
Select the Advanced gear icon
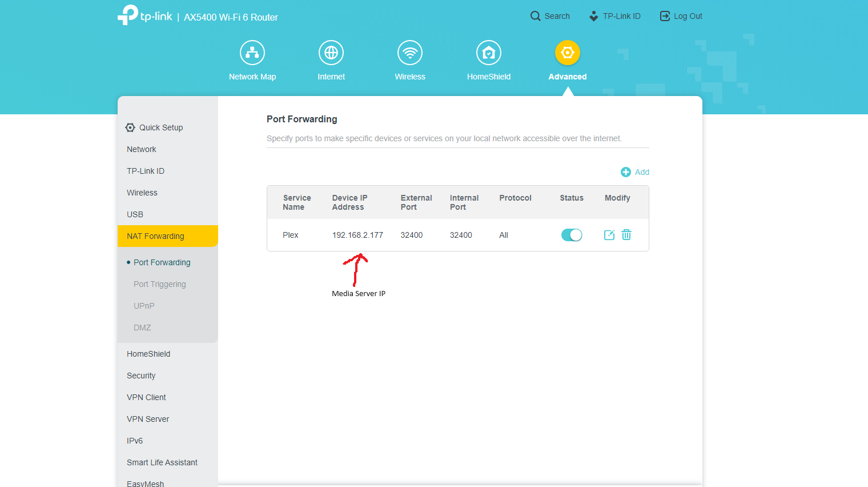(x=568, y=53)
